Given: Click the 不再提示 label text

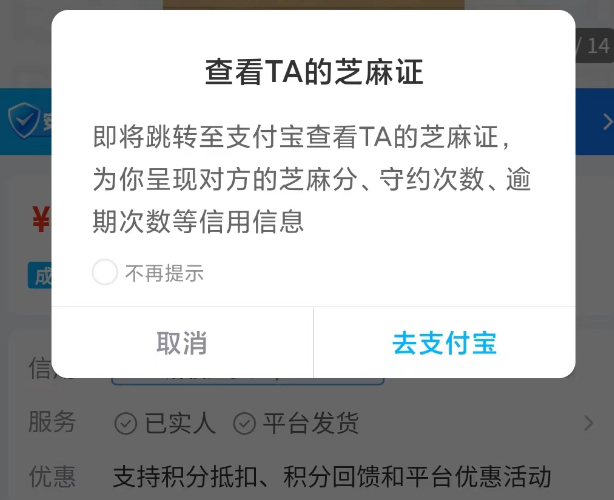Looking at the screenshot, I should [164, 273].
